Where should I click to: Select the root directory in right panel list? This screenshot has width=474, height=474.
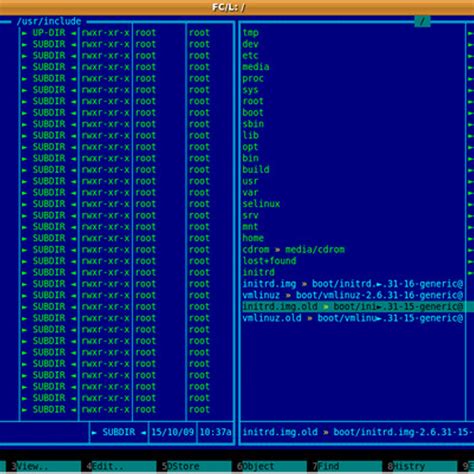pyautogui.click(x=253, y=101)
